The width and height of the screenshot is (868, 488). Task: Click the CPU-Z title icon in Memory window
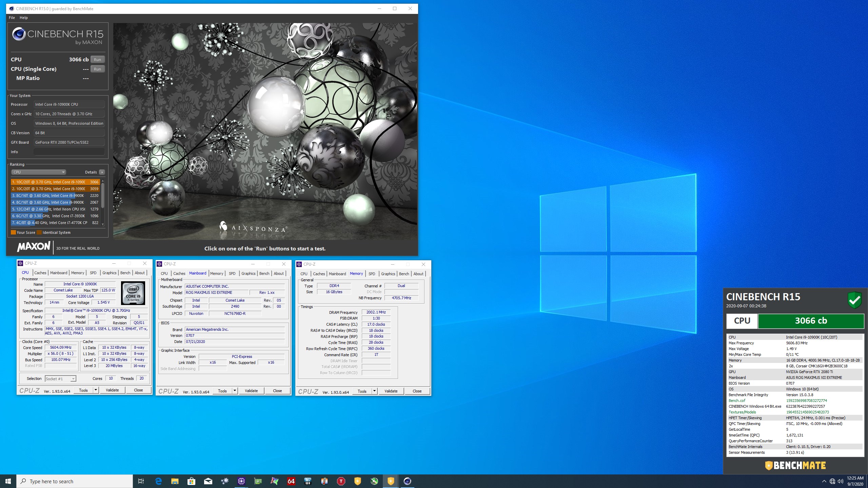(299, 264)
